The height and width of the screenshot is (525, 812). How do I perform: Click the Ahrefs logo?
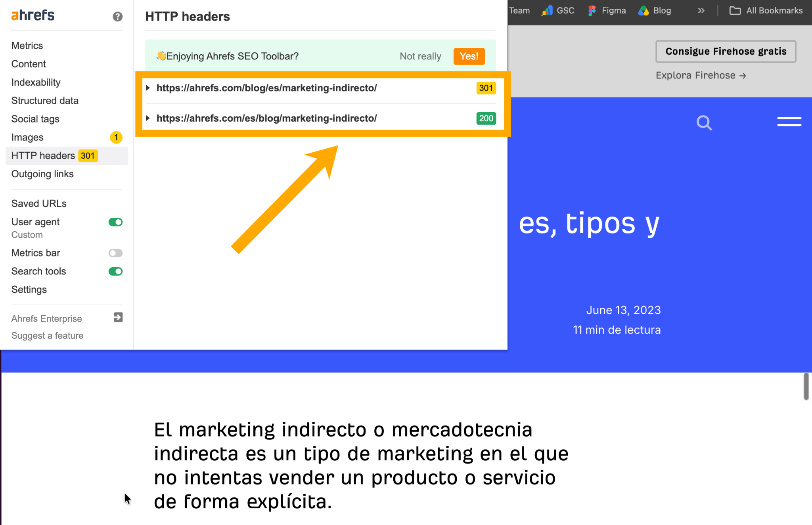(x=33, y=15)
